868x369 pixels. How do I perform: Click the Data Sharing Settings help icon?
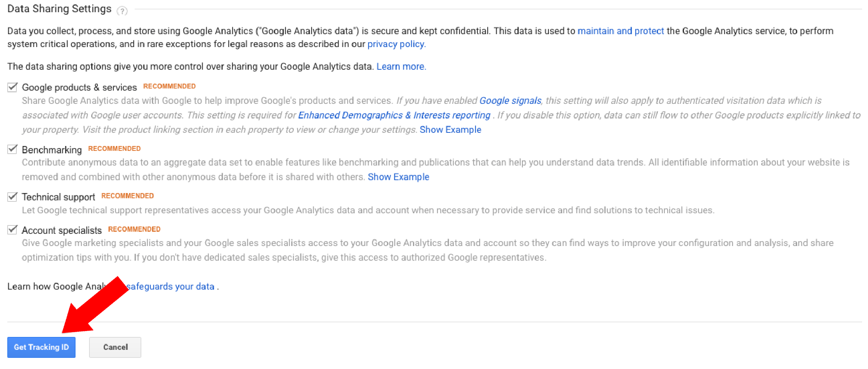point(122,11)
